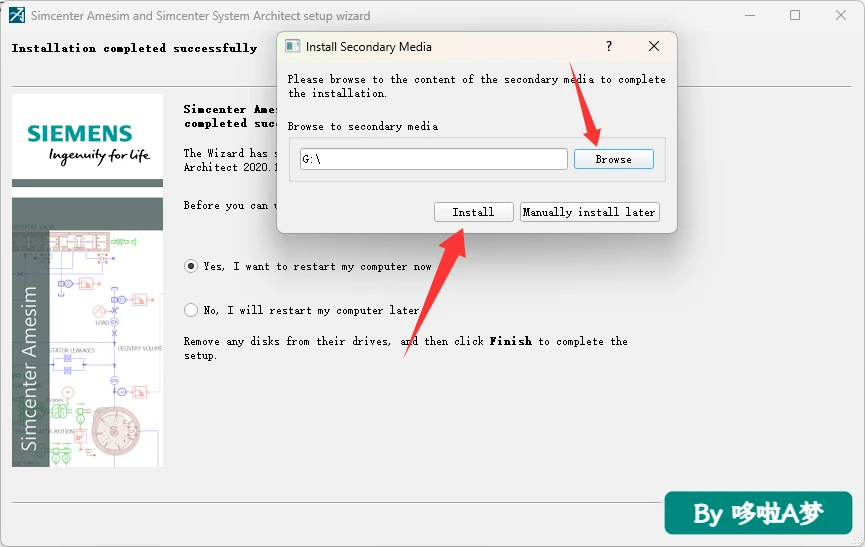Close the Install Secondary Media dialog
This screenshot has height=547, width=865.
[654, 46]
